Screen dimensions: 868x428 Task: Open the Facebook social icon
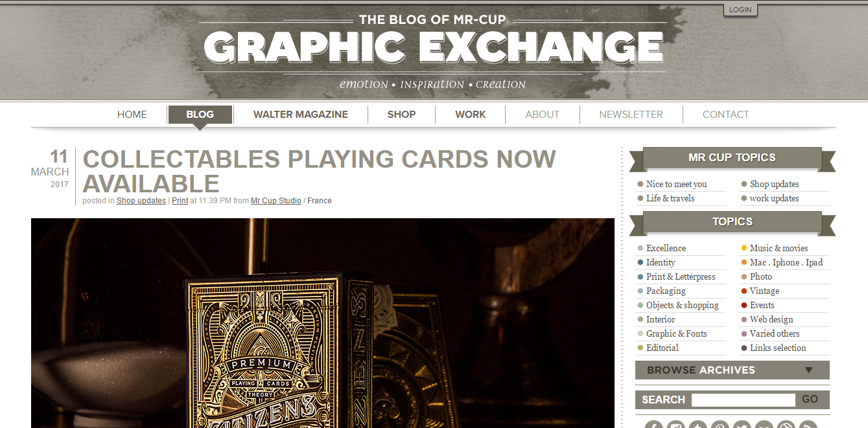coord(654,425)
